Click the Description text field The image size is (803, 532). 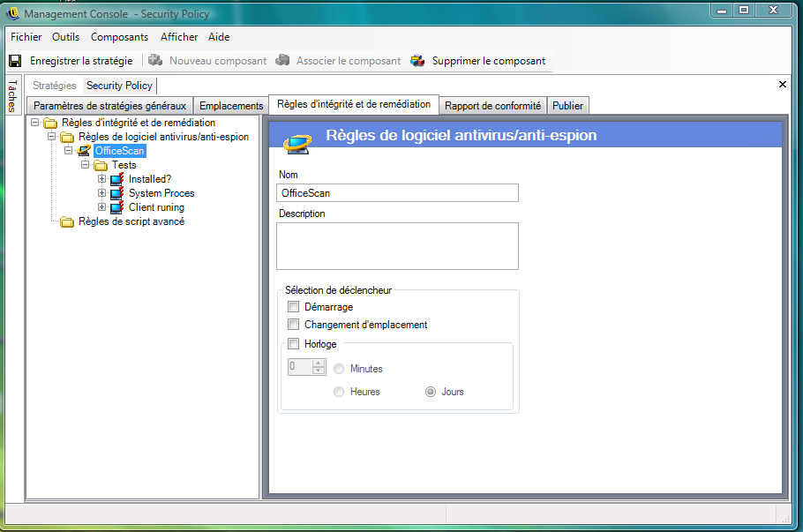click(x=397, y=245)
